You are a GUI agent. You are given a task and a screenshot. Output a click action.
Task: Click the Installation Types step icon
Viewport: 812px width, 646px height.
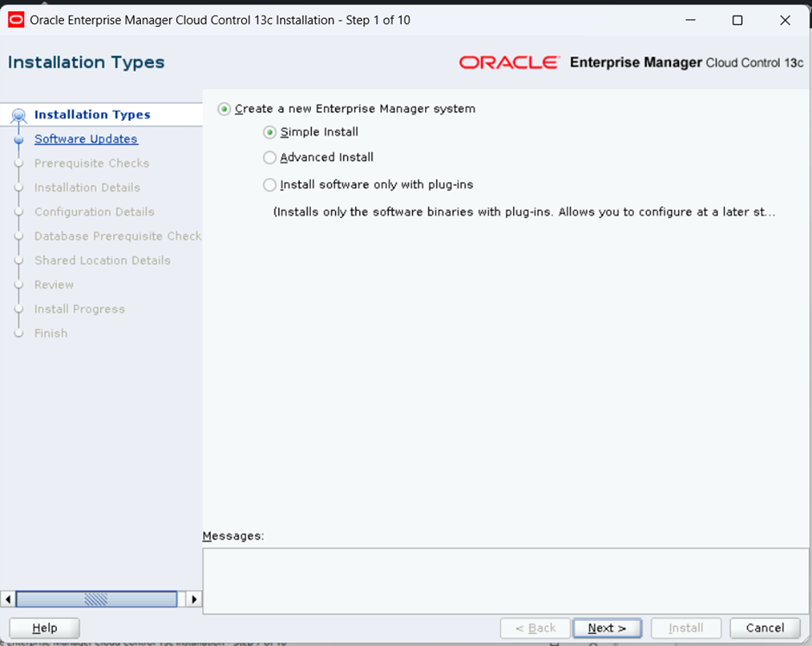tap(19, 115)
